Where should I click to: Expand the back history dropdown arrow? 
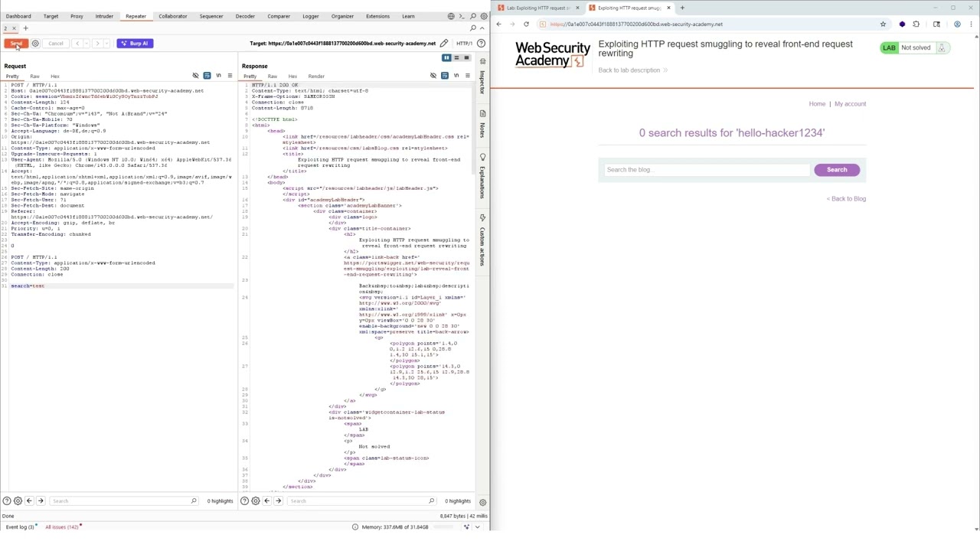coord(86,44)
